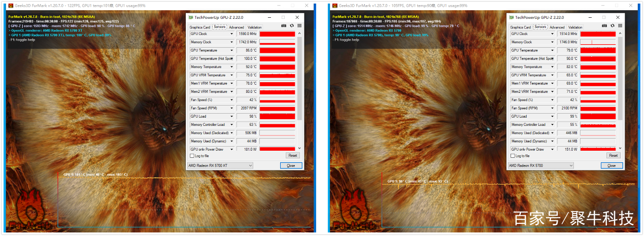Click the screenshot camera icon in RX 5700 XT GPU-Z
Image resolution: width=644 pixels, height=236 pixels.
click(284, 25)
